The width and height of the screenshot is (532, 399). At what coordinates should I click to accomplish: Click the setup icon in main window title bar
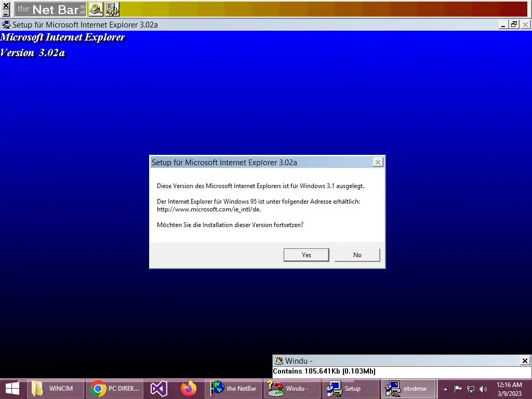click(x=6, y=25)
